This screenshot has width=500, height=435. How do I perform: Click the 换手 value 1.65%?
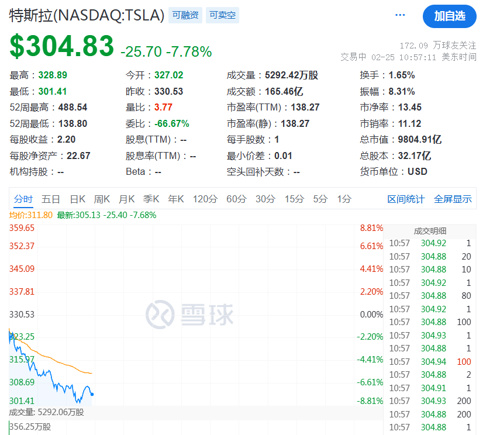point(402,75)
